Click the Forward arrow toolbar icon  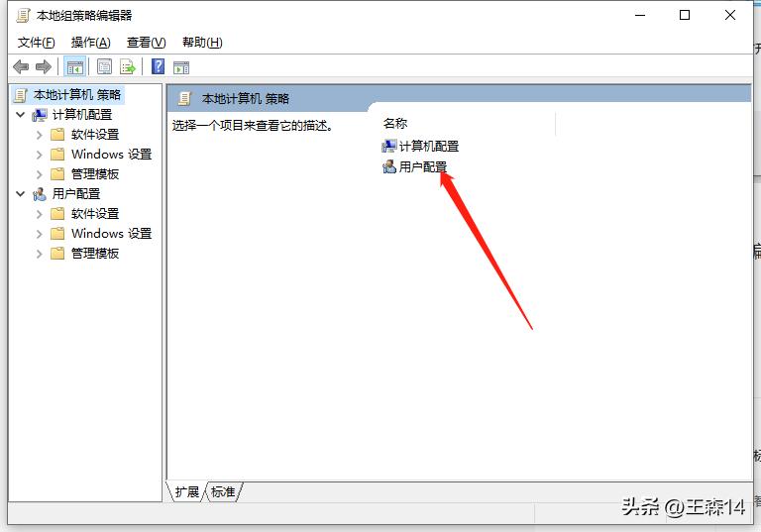click(x=44, y=66)
